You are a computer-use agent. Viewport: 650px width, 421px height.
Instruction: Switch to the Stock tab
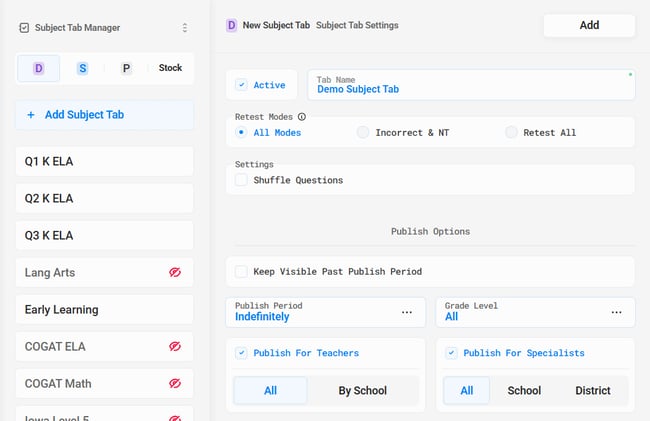[170, 68]
